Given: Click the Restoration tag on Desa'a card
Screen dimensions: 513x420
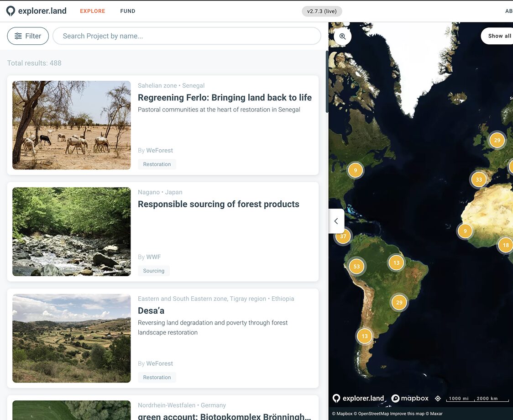Looking at the screenshot, I should coord(157,378).
